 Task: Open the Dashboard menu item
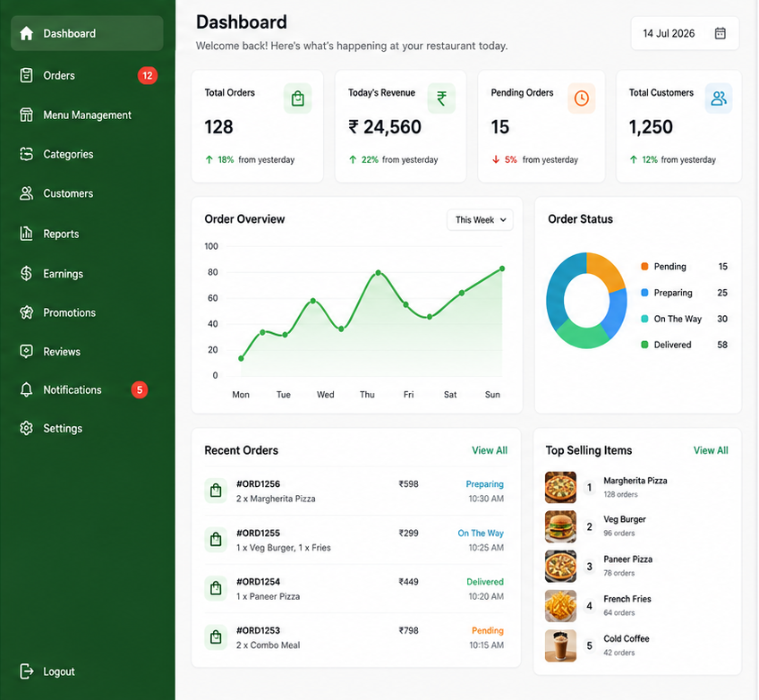pyautogui.click(x=87, y=33)
